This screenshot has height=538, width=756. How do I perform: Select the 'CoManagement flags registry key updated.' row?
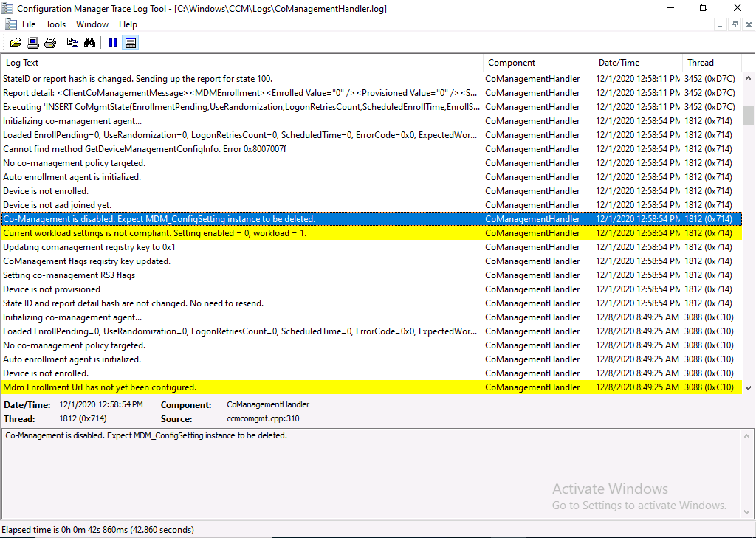(x=371, y=261)
